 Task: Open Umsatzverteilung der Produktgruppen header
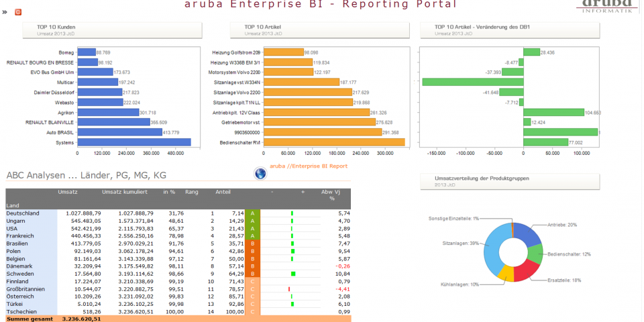(510, 182)
